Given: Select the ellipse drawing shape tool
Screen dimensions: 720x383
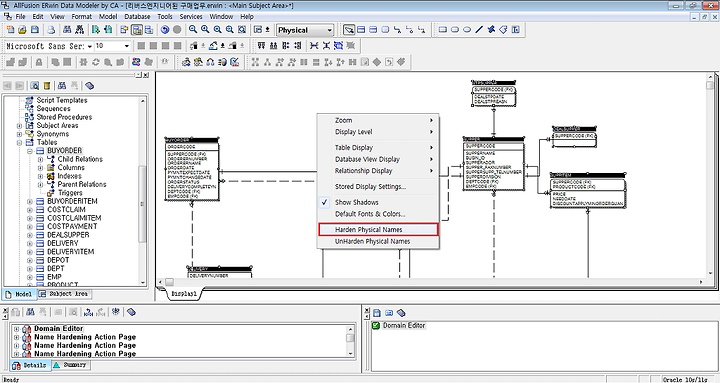Looking at the screenshot, I should [x=467, y=30].
